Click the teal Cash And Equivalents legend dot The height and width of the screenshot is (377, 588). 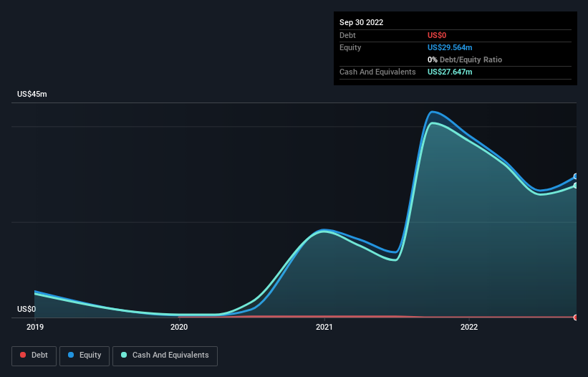click(124, 355)
